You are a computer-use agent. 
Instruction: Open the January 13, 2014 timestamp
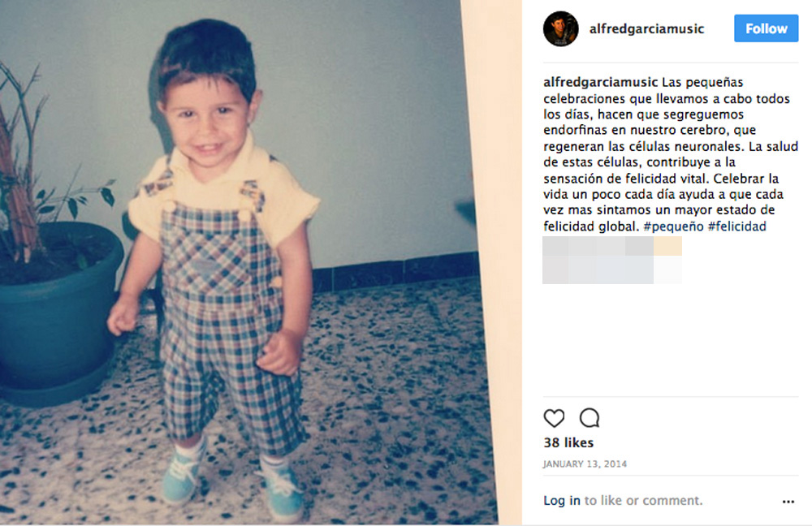click(x=585, y=463)
